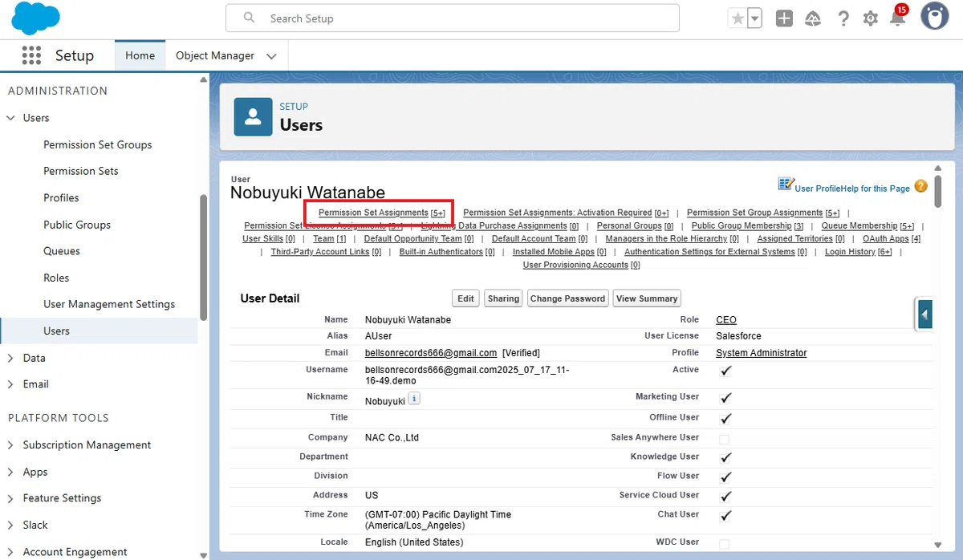The width and height of the screenshot is (963, 560).
Task: Expand Account Engagement section
Action: tap(10, 552)
